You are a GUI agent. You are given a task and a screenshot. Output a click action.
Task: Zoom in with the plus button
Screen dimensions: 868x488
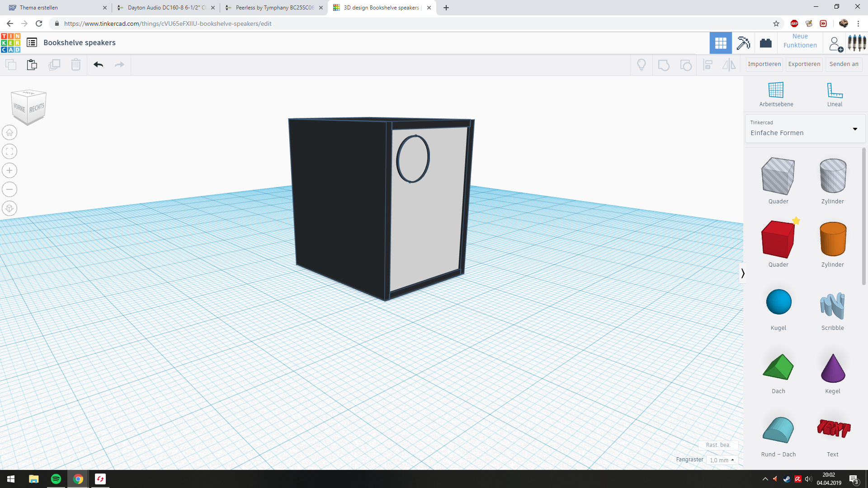point(9,170)
